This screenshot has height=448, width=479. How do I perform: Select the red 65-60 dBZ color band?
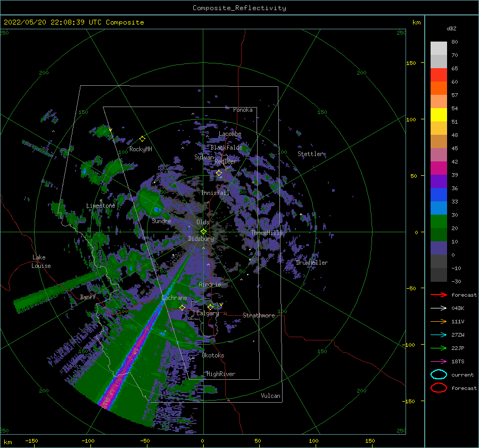pos(439,75)
